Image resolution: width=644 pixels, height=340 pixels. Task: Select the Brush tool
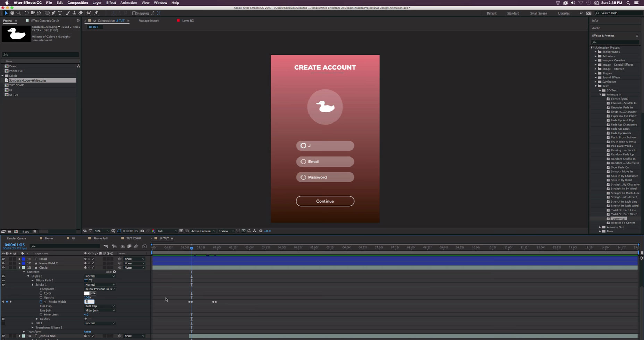pyautogui.click(x=68, y=13)
